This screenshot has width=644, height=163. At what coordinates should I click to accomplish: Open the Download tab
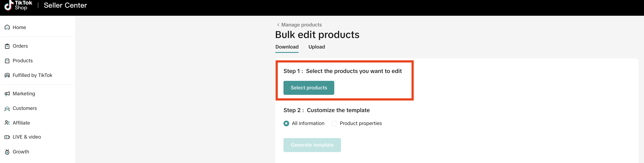(287, 47)
